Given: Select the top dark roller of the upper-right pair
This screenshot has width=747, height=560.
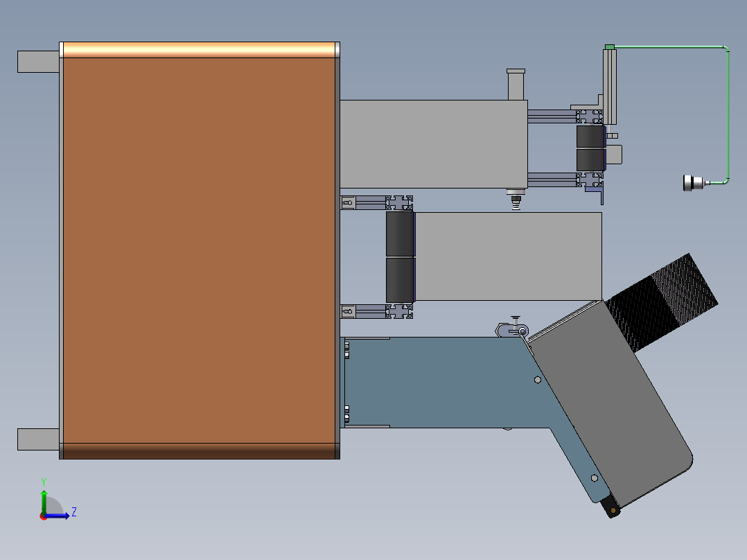Looking at the screenshot, I should tap(590, 137).
